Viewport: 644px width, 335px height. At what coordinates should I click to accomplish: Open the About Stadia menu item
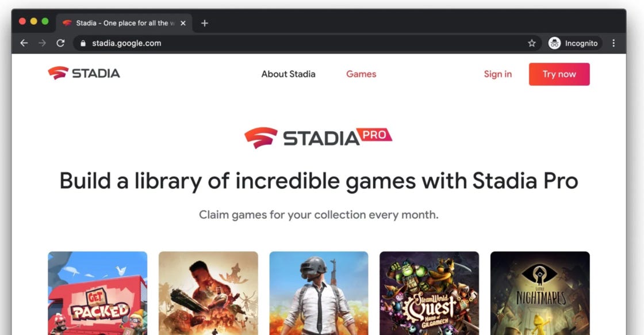point(288,74)
